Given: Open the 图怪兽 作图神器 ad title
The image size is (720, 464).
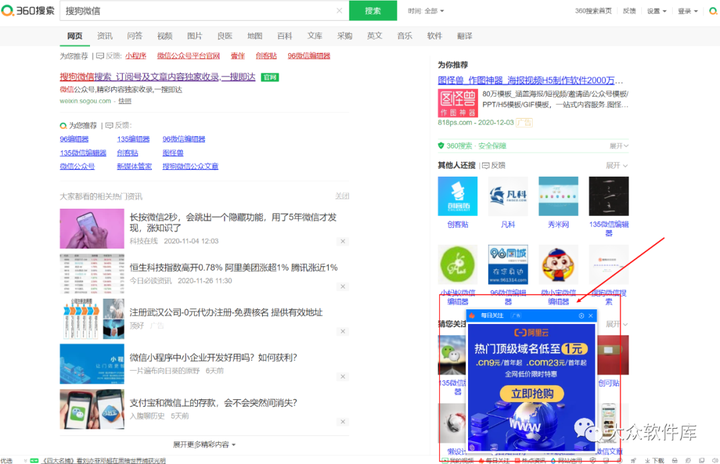Looking at the screenshot, I should point(530,80).
